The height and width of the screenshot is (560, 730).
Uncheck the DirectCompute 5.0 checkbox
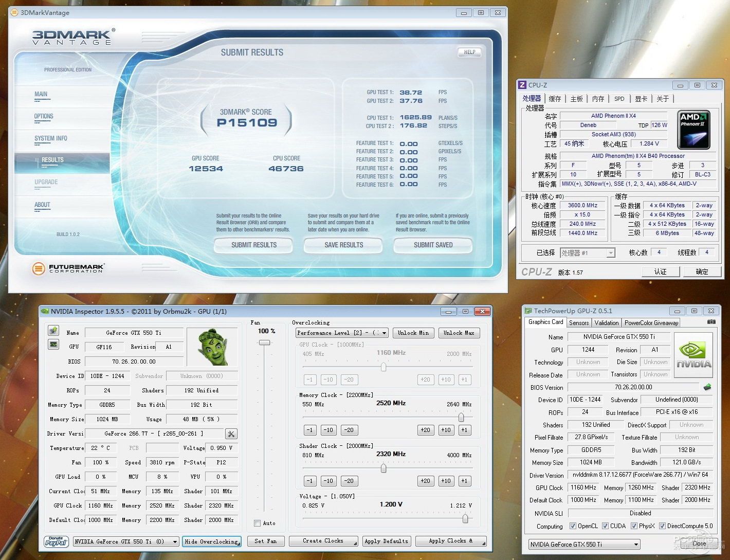[x=663, y=526]
